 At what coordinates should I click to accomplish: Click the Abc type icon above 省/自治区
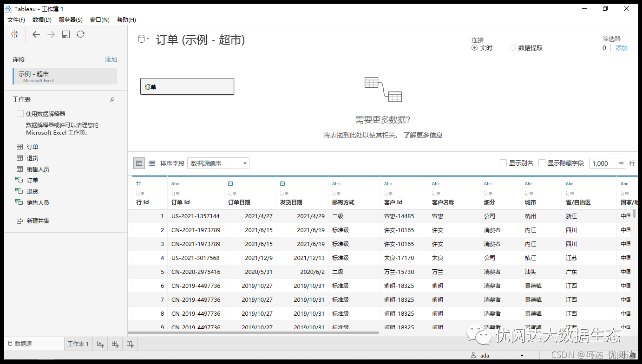click(x=570, y=184)
